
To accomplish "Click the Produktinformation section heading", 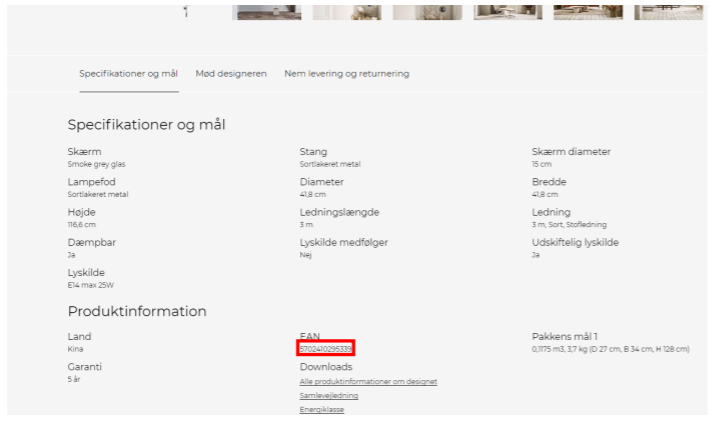I will coord(137,311).
